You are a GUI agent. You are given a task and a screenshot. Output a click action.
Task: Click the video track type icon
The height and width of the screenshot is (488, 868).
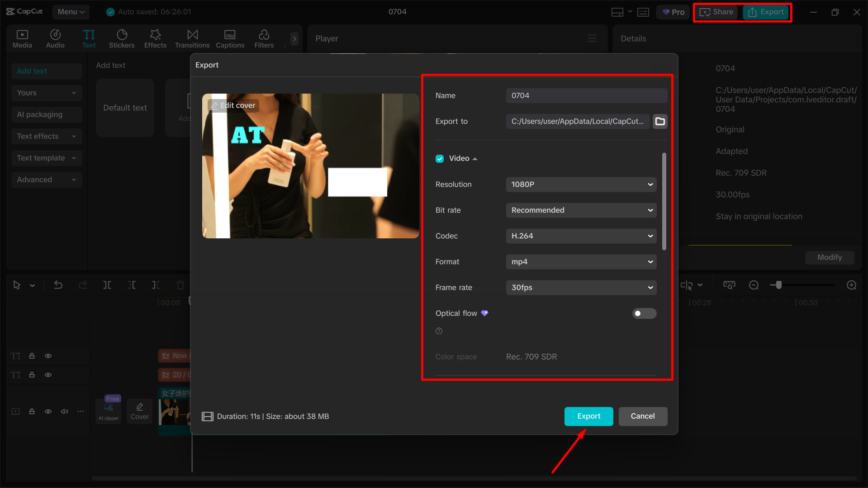(x=16, y=412)
